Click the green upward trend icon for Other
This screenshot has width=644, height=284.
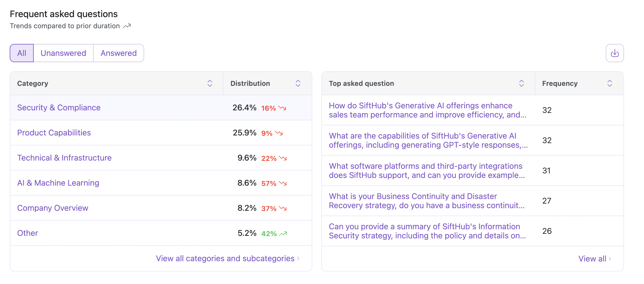(x=283, y=234)
